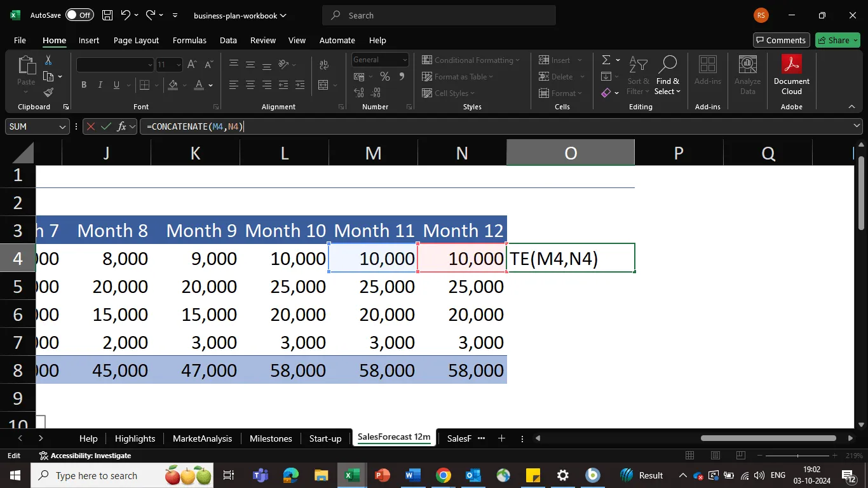
Task: Toggle Center horizontal alignment
Action: pos(250,85)
